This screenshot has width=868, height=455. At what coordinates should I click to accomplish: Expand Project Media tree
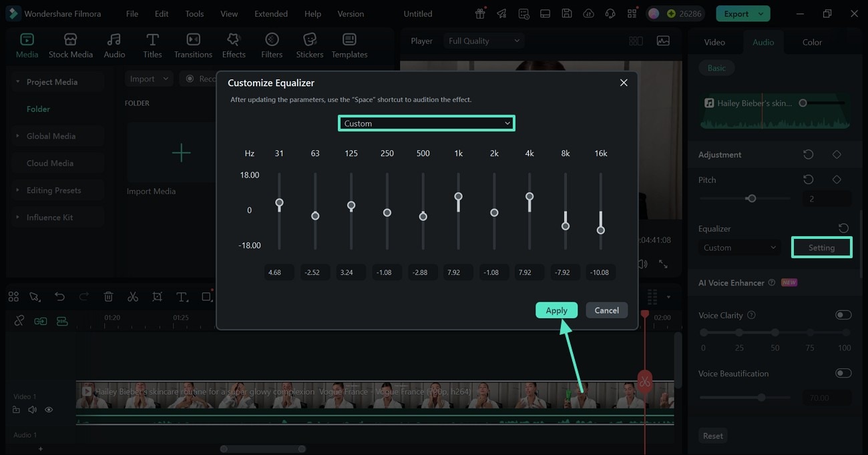(x=17, y=82)
